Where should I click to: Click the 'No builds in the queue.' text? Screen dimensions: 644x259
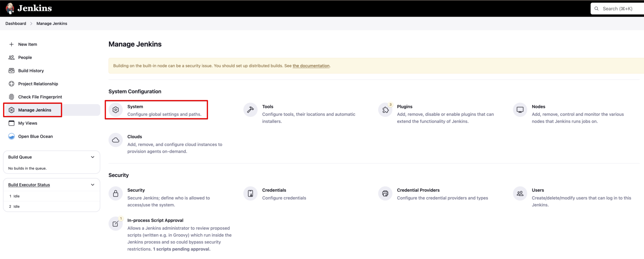(27, 169)
